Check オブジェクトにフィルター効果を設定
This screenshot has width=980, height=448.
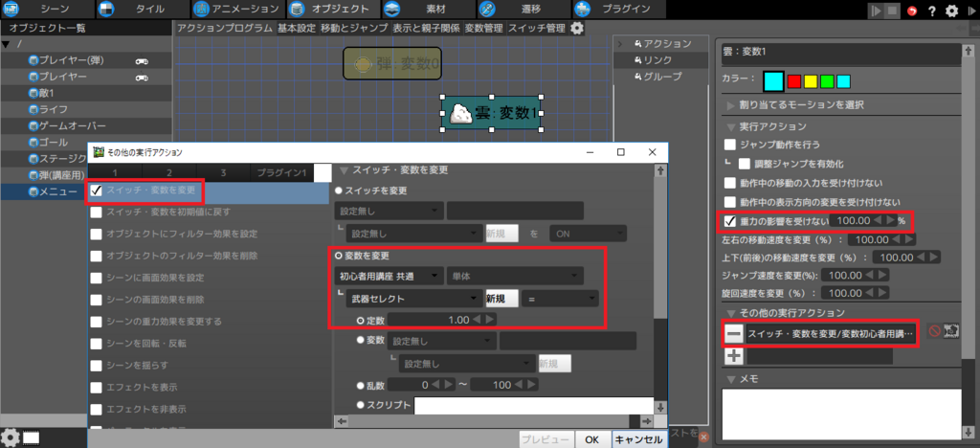pyautogui.click(x=97, y=235)
